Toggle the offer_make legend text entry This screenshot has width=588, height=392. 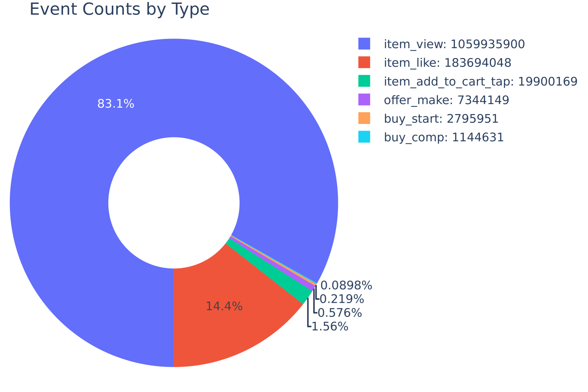(x=446, y=100)
